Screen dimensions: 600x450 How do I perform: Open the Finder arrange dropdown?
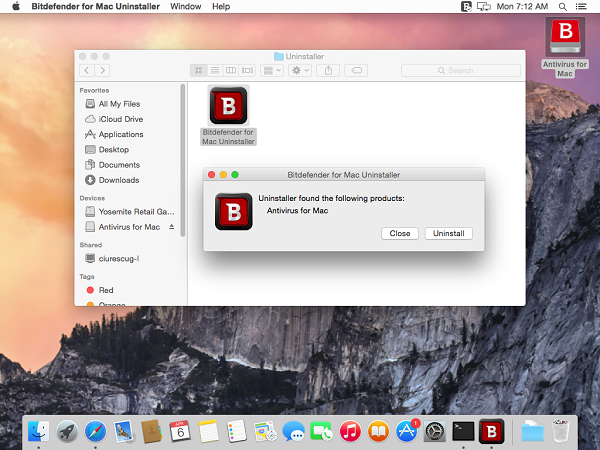271,70
